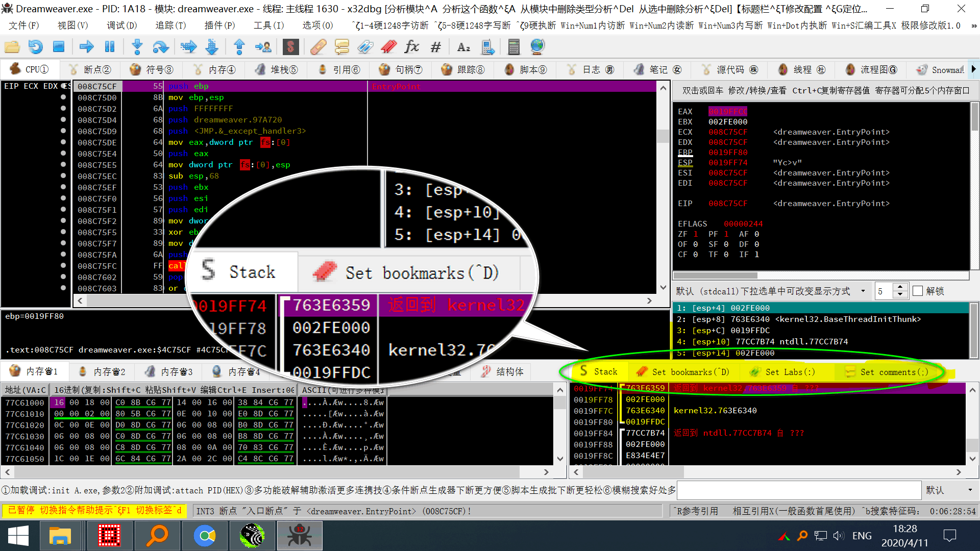
Task: Click the Step over toolbar icon
Action: tap(161, 47)
